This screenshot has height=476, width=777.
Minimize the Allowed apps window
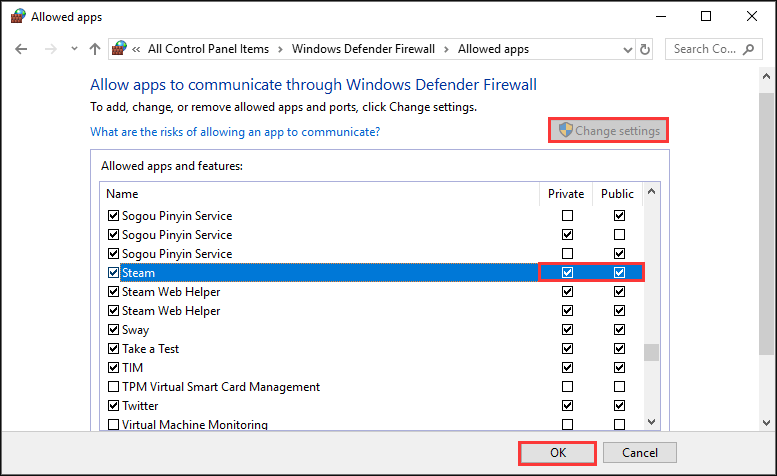661,16
